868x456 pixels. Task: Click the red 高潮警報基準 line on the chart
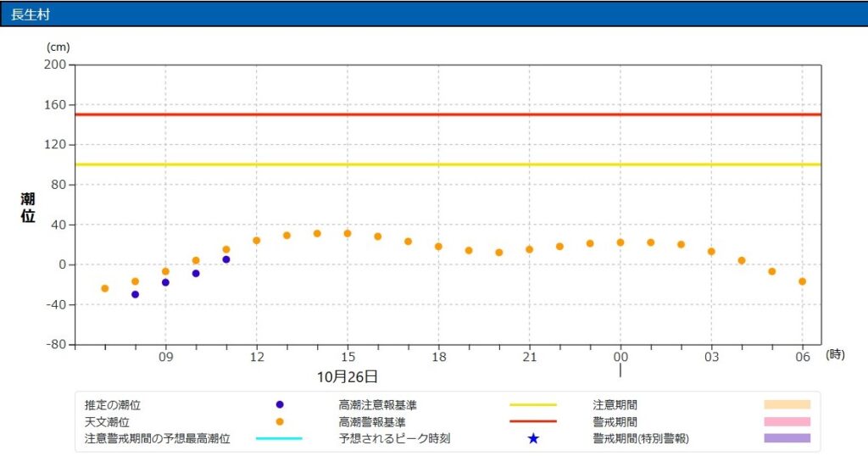point(448,114)
